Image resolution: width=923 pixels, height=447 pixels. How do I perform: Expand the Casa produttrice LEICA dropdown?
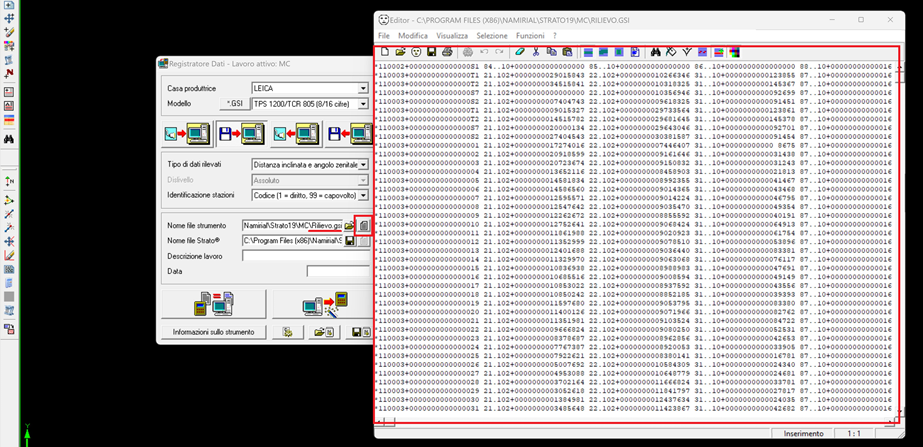click(363, 89)
